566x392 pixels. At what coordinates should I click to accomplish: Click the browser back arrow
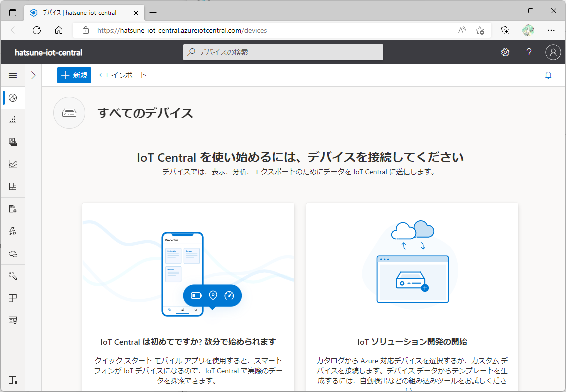(15, 30)
